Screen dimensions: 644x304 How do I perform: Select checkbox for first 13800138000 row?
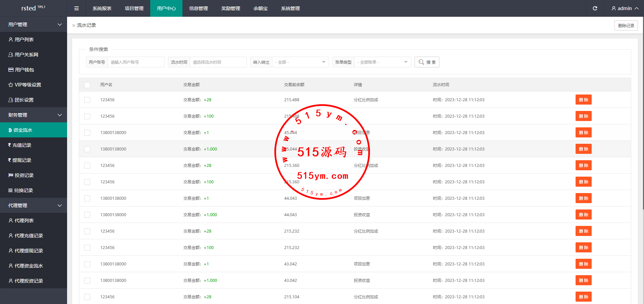(87, 133)
